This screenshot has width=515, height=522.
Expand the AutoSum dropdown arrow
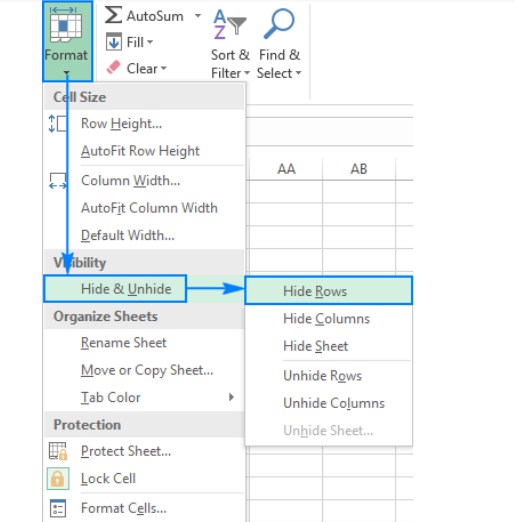tap(198, 15)
